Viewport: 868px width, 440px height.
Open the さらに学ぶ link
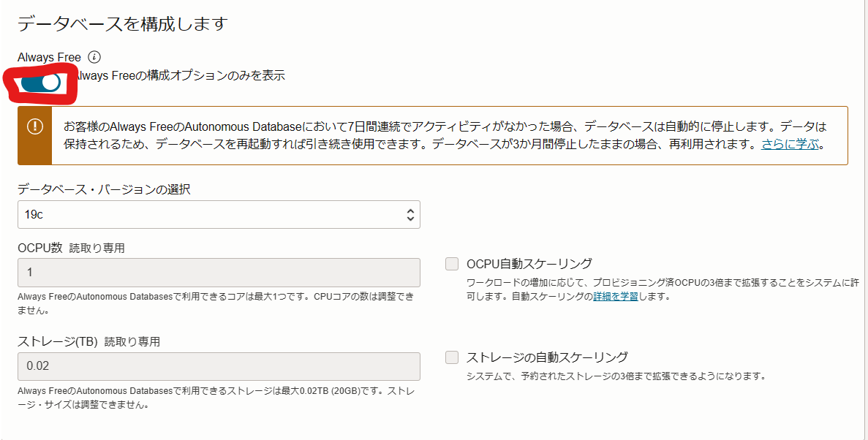[790, 144]
